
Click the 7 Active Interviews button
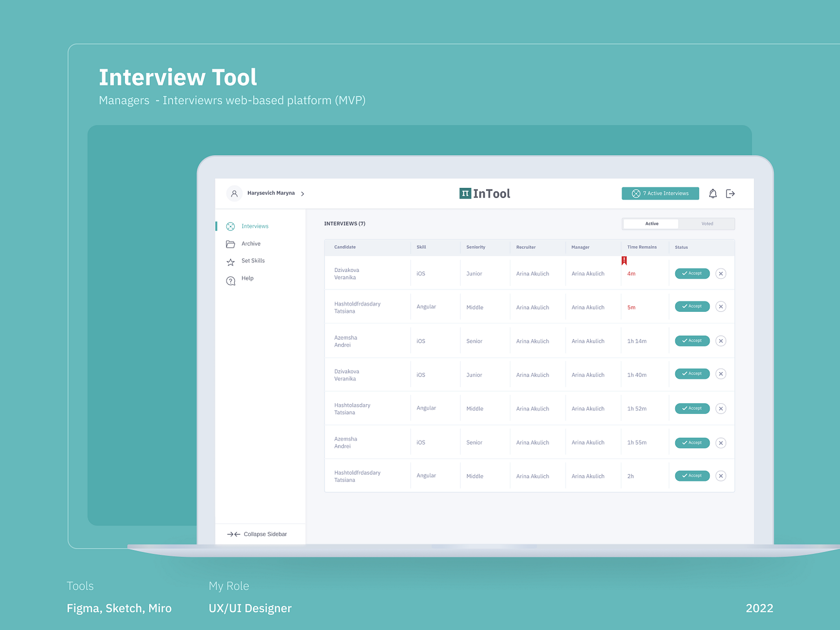[x=660, y=193]
